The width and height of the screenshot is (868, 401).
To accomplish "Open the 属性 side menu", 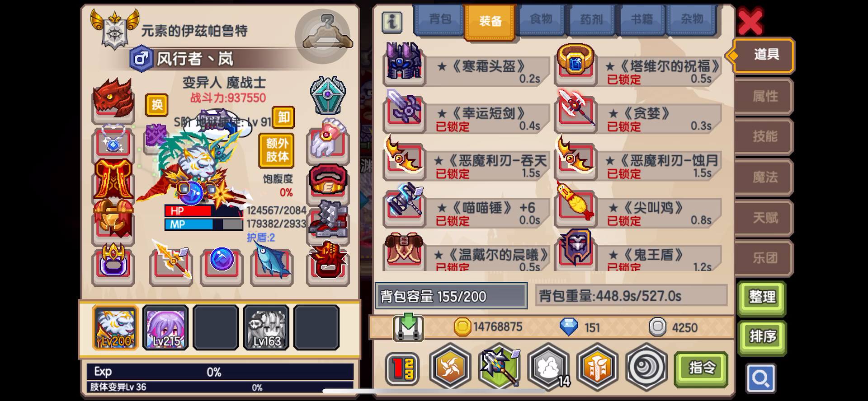I will [764, 96].
